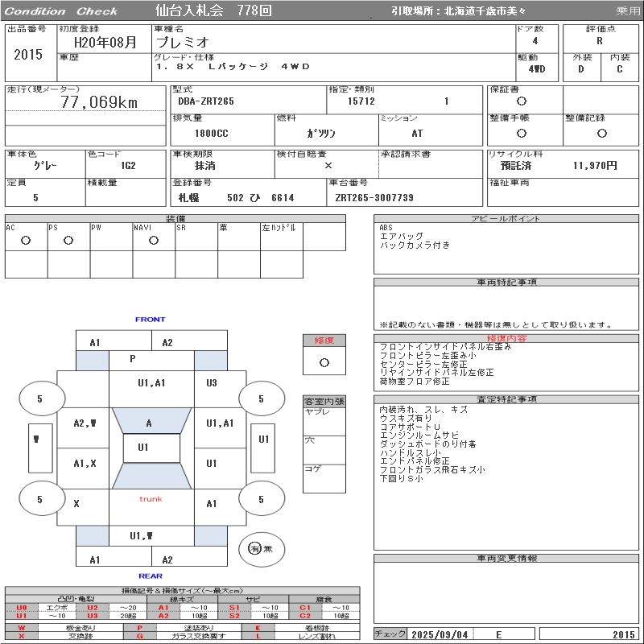The image size is (644, 644).
Task: Click the red U0 legend cell
Action: [22, 607]
